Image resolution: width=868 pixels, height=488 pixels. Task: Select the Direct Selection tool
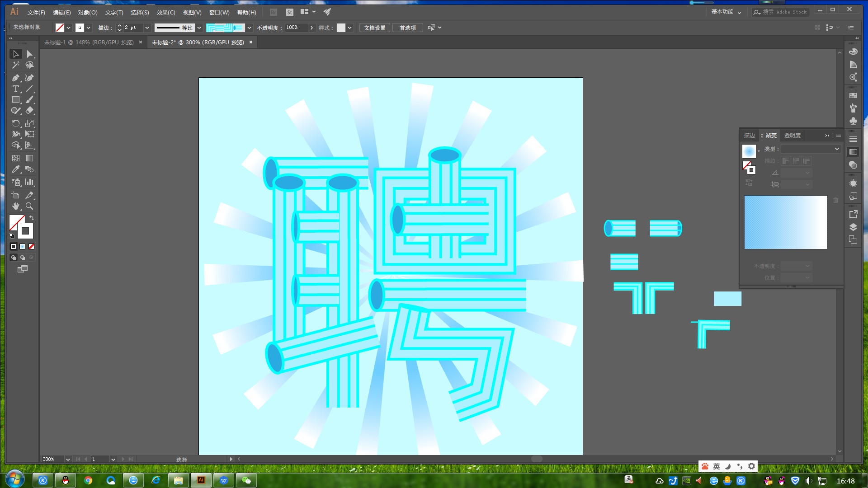click(29, 54)
